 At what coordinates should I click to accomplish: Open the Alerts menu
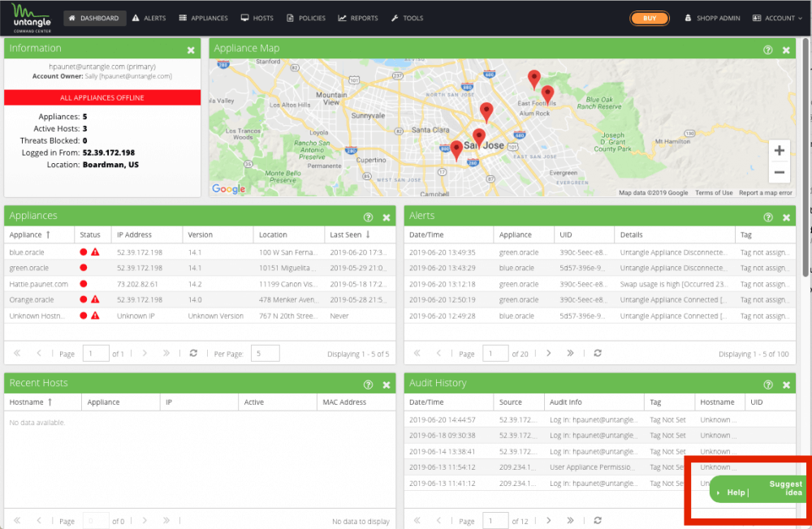[149, 18]
